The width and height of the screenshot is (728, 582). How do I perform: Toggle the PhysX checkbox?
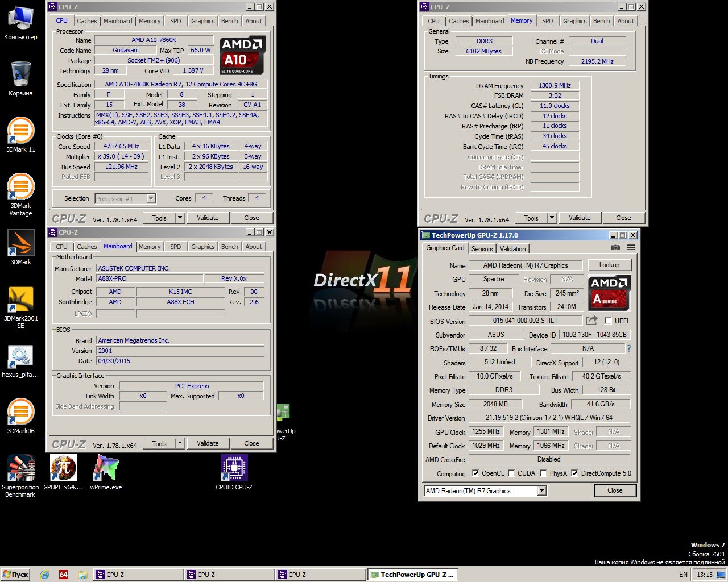[x=543, y=473]
